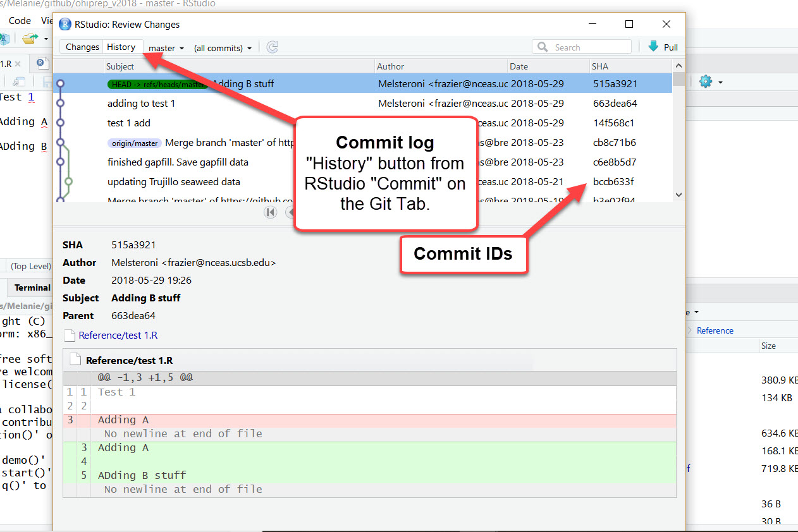798x532 pixels.
Task: Click the refresh icon in Review Changes
Action: click(x=272, y=47)
